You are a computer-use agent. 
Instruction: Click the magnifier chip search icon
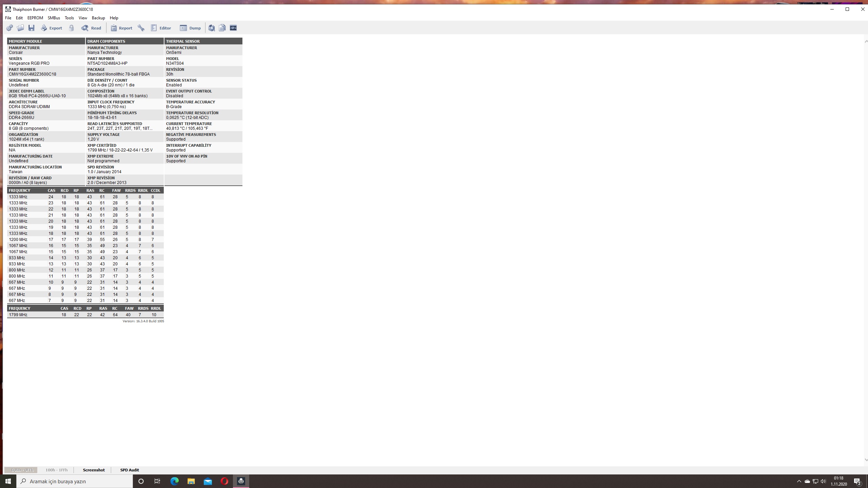coord(212,28)
